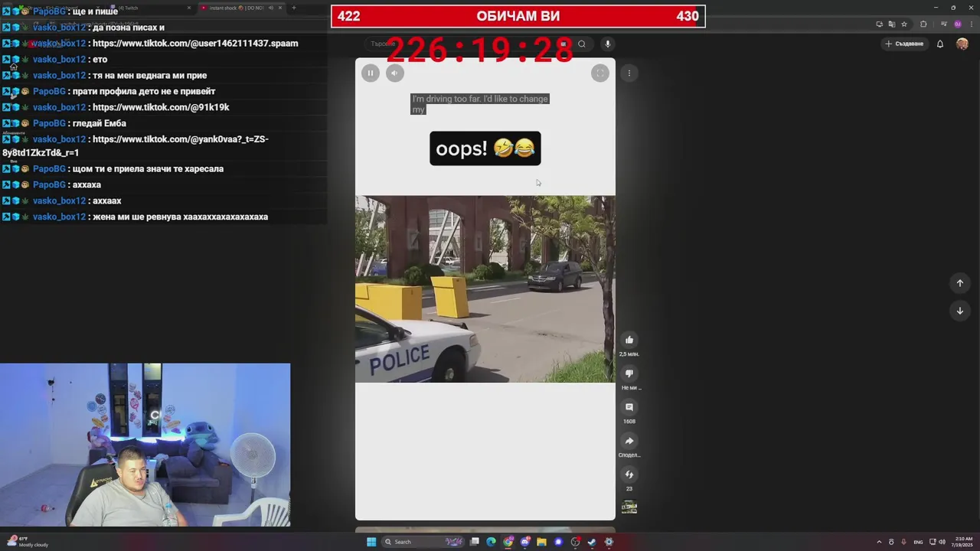
Task: Close the 'instant shock' browser tab
Action: click(x=280, y=8)
